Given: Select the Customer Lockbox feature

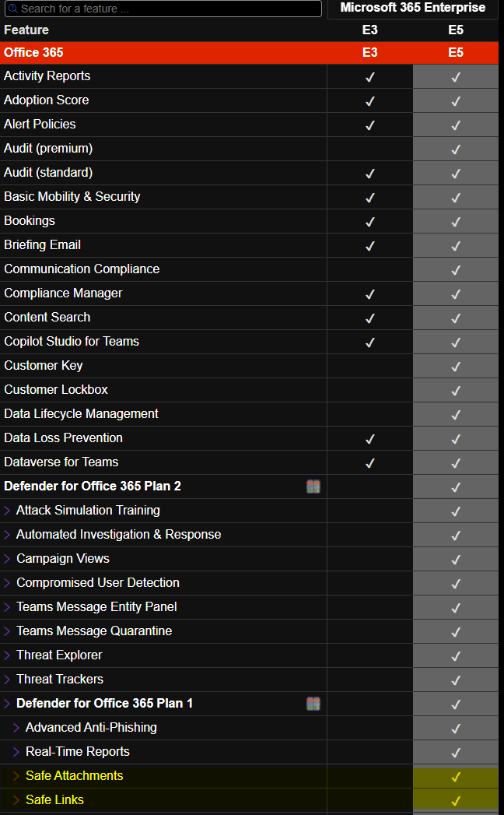Looking at the screenshot, I should 56,390.
